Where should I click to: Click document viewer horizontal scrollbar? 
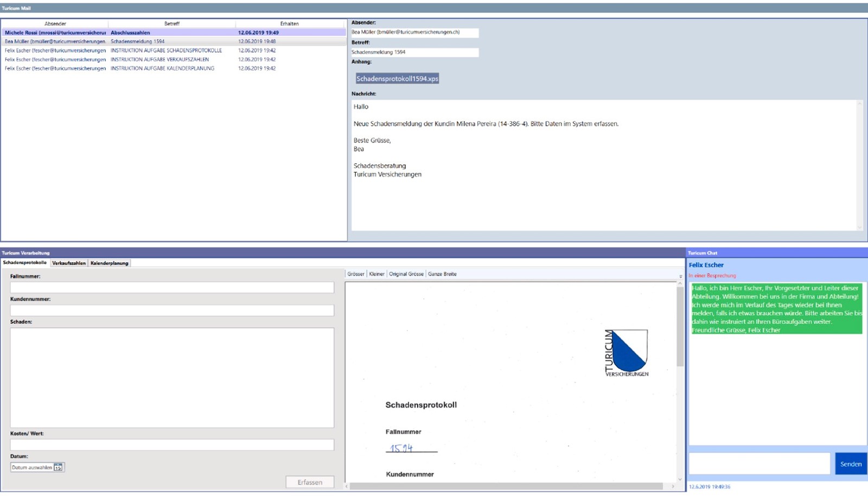pos(506,486)
